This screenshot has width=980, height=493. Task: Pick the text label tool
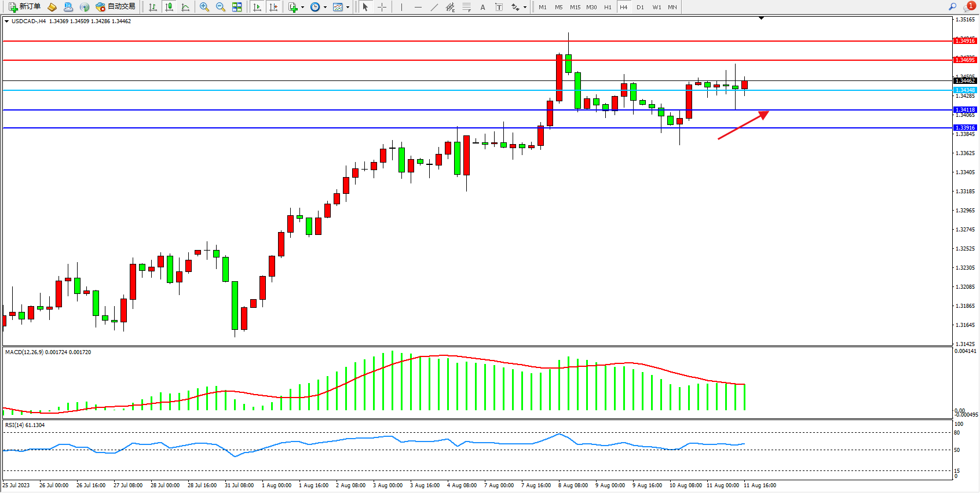499,7
